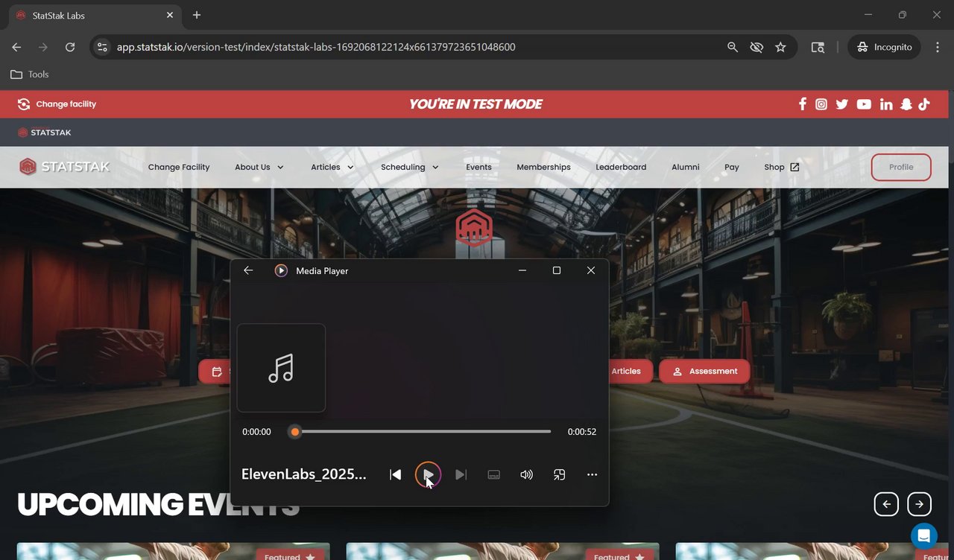
Task: Open the Twitter social link
Action: click(841, 104)
